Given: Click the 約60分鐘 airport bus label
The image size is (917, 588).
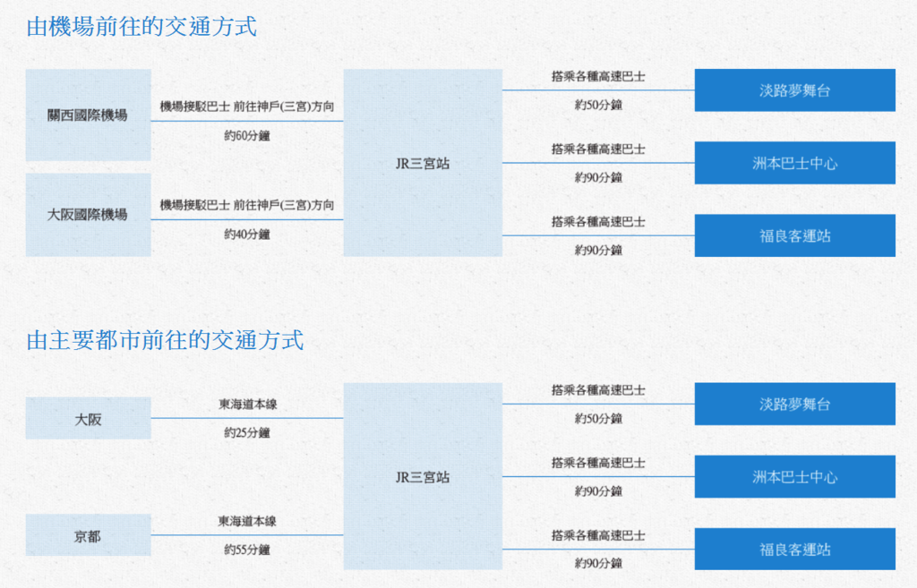Looking at the screenshot, I should [x=247, y=136].
